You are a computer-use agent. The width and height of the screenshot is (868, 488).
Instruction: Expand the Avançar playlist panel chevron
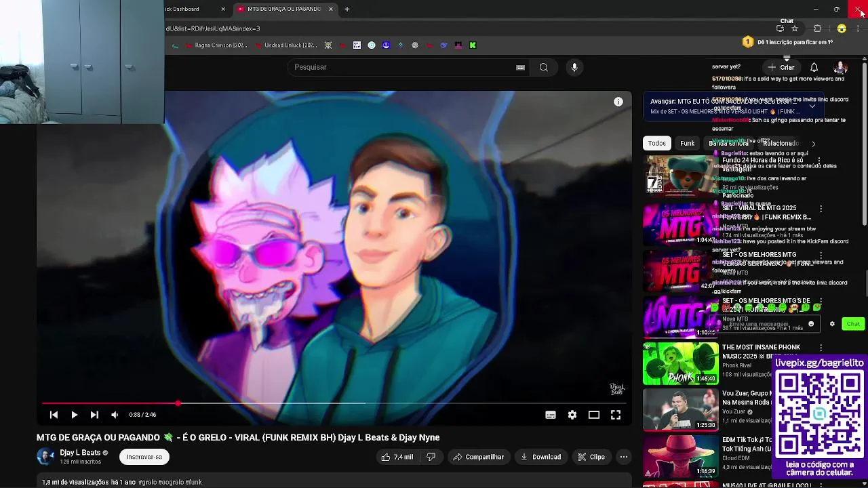(812, 106)
